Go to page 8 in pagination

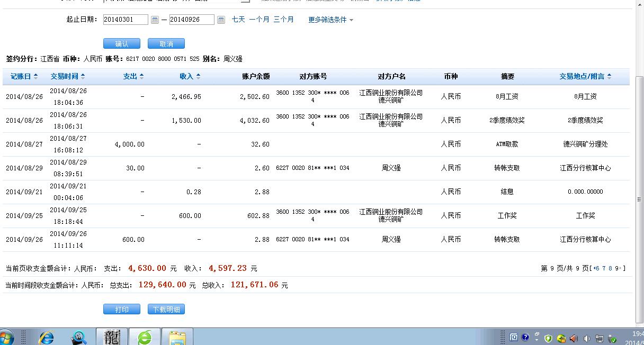tap(610, 268)
